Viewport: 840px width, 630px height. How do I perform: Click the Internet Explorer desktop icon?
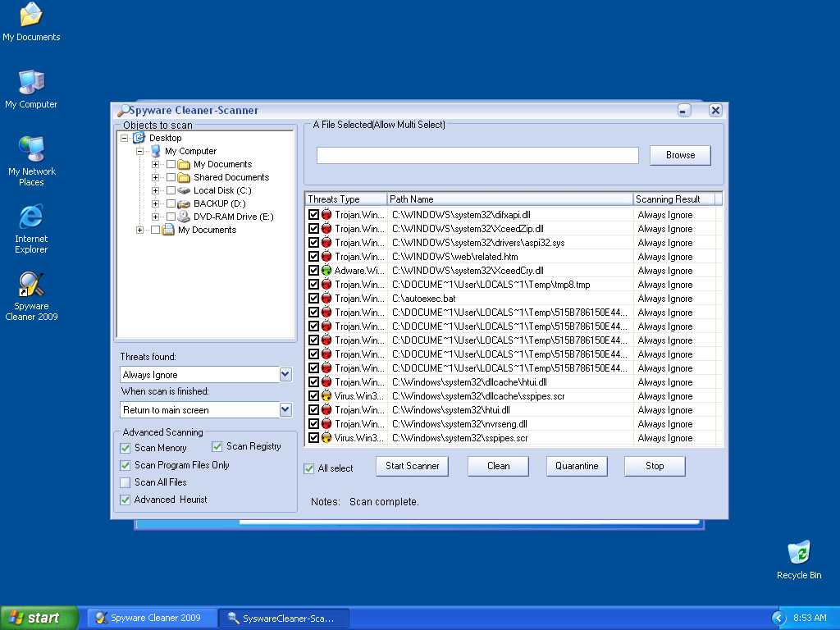click(31, 217)
